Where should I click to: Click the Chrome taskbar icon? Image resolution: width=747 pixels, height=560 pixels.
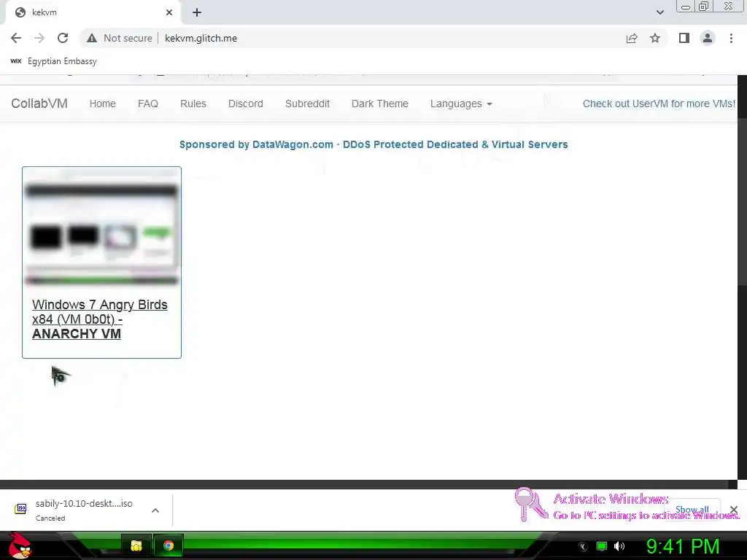click(169, 545)
